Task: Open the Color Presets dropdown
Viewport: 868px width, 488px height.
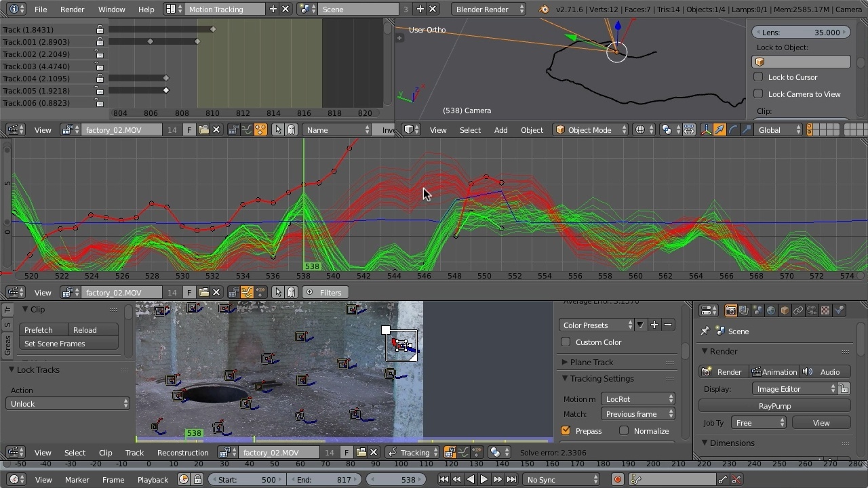Action: point(595,325)
